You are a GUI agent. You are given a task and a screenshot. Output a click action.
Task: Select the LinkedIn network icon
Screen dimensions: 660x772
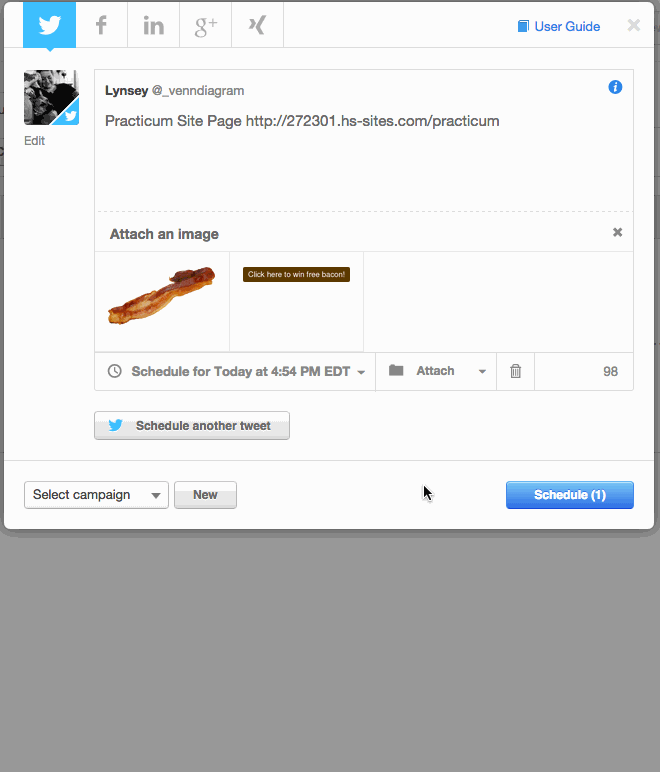[154, 25]
